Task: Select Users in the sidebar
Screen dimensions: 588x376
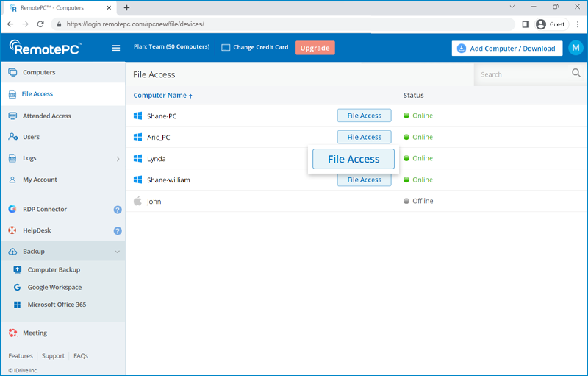Action: click(31, 137)
